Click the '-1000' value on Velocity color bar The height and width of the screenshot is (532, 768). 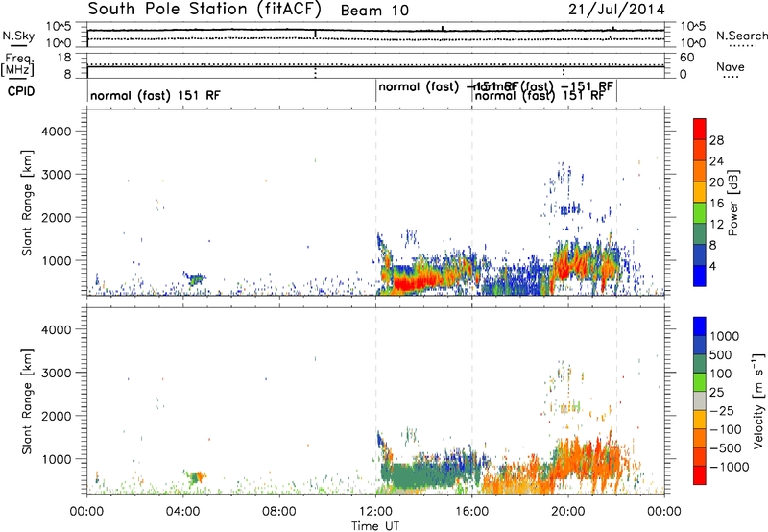tap(729, 467)
